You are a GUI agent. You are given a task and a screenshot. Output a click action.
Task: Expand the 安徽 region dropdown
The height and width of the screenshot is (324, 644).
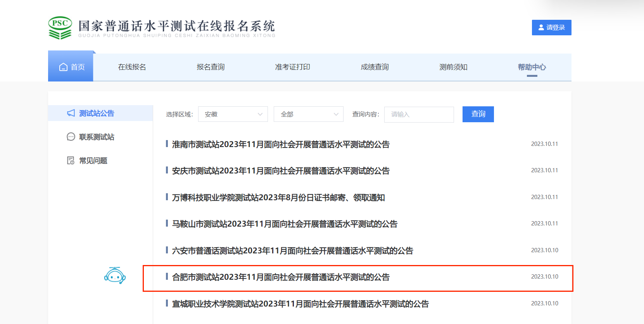pos(233,114)
